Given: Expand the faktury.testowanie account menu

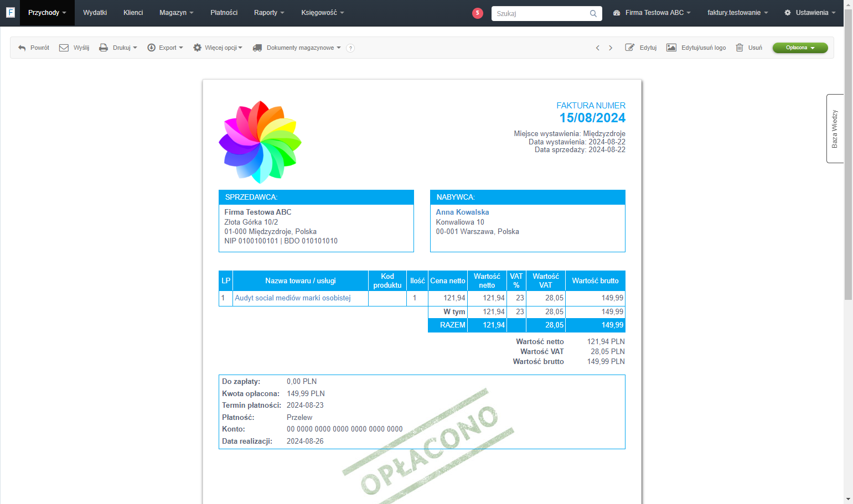Looking at the screenshot, I should point(738,13).
